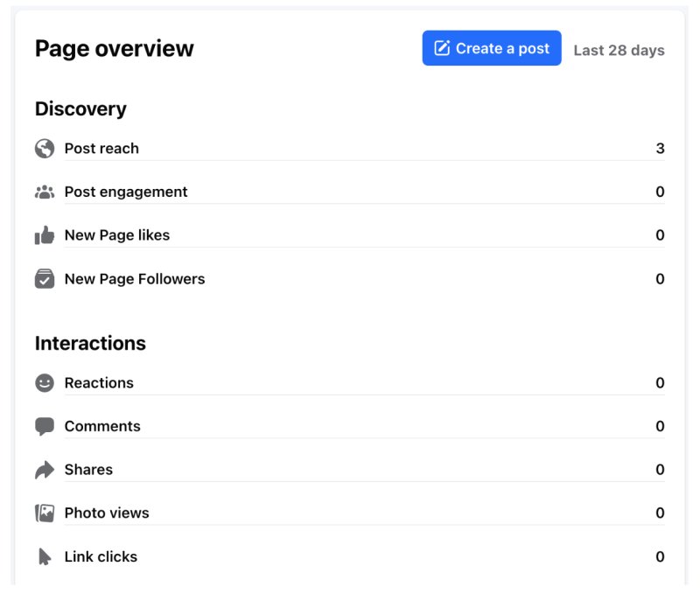This screenshot has width=700, height=594.
Task: Click the Interactions section heading
Action: click(90, 344)
